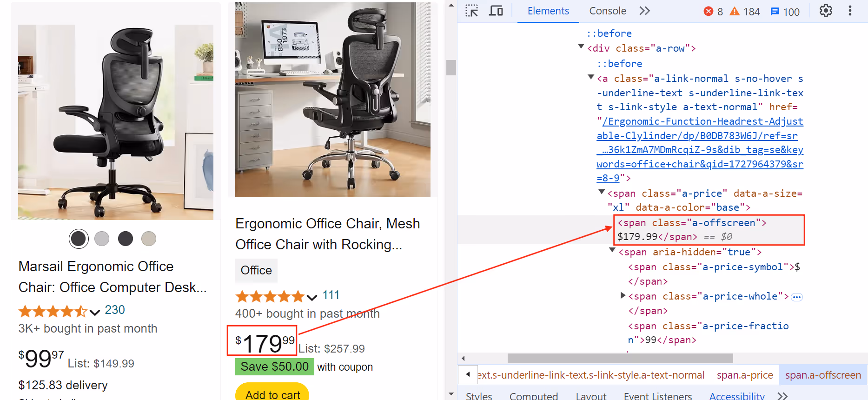Image resolution: width=868 pixels, height=400 pixels.
Task: Click the Ergonomic Office Chair Mesh thumbnail
Action: [x=333, y=100]
